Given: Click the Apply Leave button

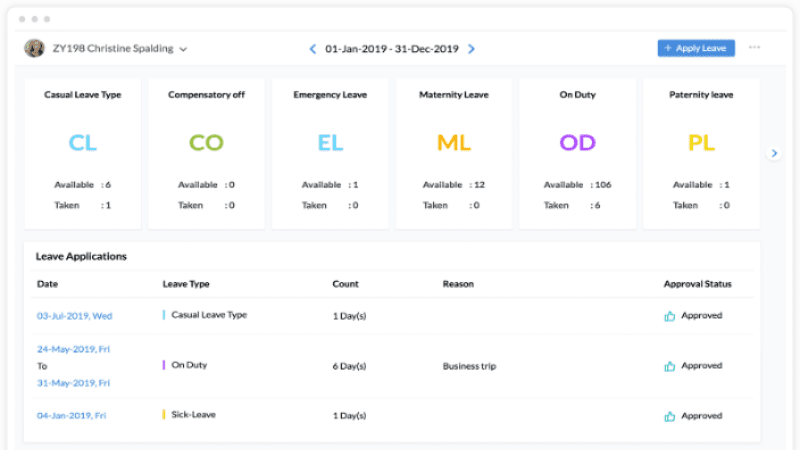Looking at the screenshot, I should click(x=696, y=48).
